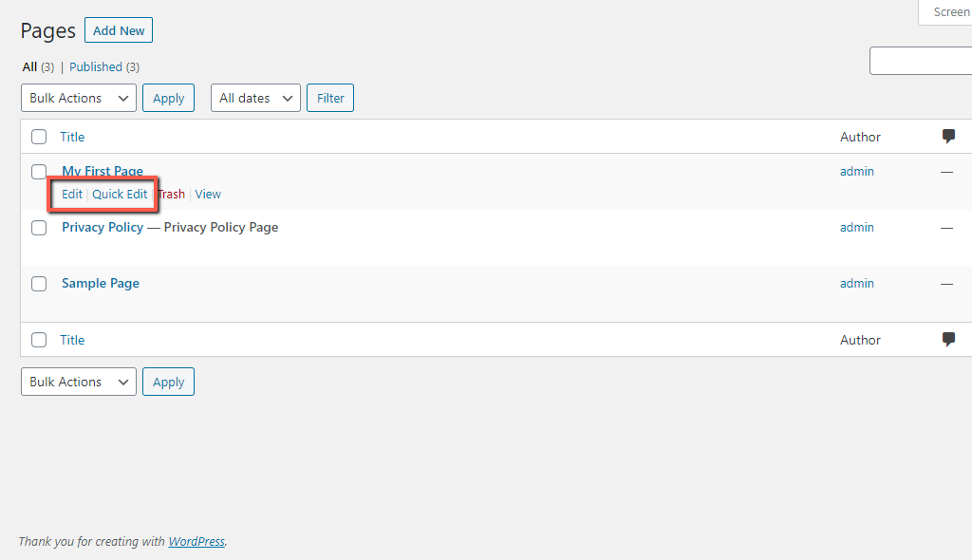Click Trash under My First Page
Viewport: 972px width, 560px height.
pyautogui.click(x=171, y=195)
